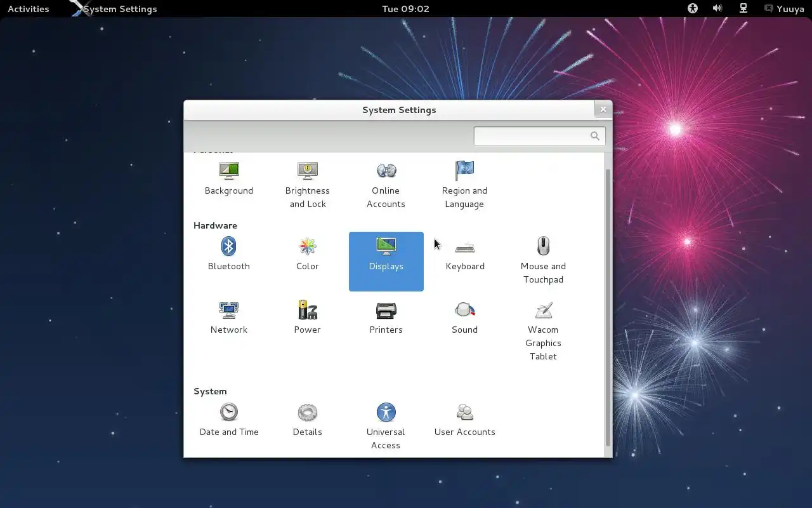Open the Yuuya user menu

785,9
